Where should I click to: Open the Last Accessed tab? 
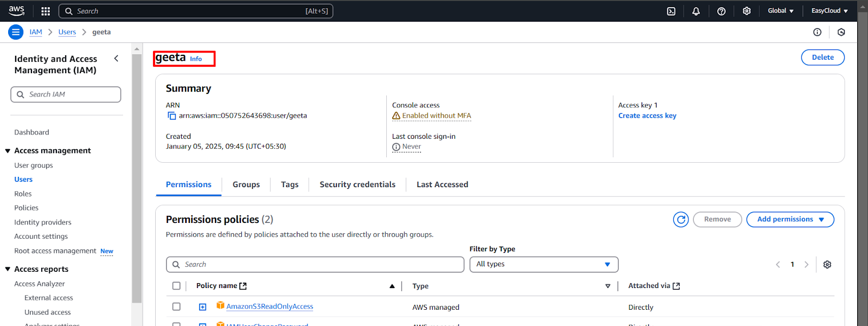pos(442,184)
